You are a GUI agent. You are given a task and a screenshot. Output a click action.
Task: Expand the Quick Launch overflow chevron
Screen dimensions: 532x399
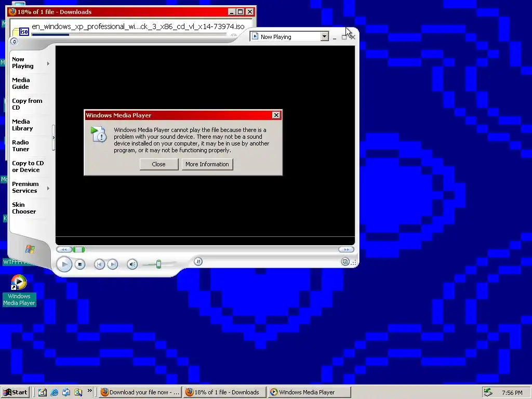pos(89,391)
